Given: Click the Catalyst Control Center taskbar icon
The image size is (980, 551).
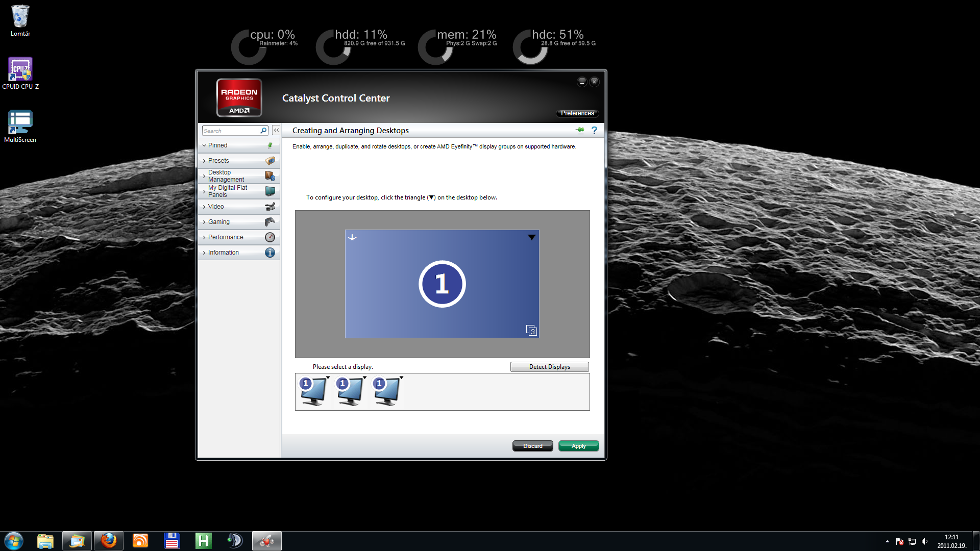Looking at the screenshot, I should 267,541.
